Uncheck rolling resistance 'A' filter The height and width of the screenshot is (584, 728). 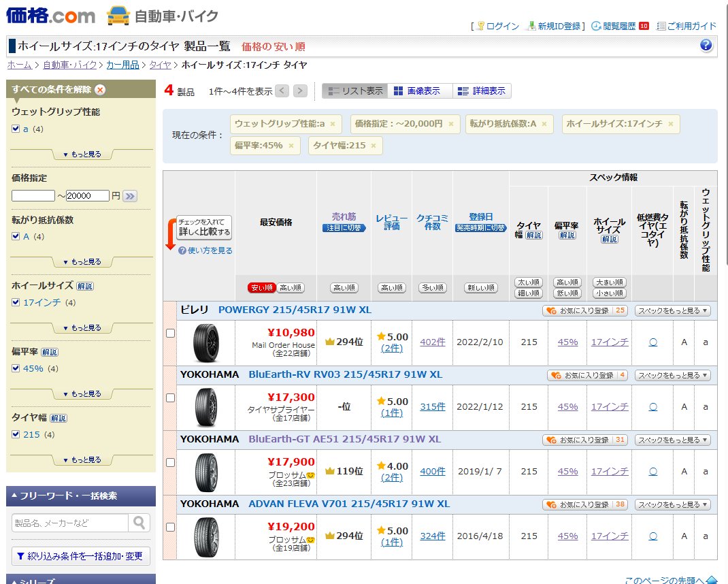pyautogui.click(x=16, y=236)
